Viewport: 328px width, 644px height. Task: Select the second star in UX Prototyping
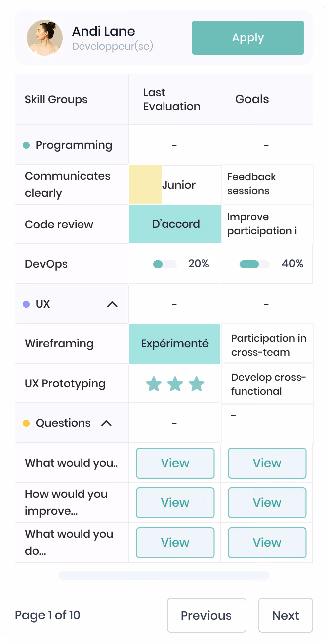pyautogui.click(x=175, y=384)
